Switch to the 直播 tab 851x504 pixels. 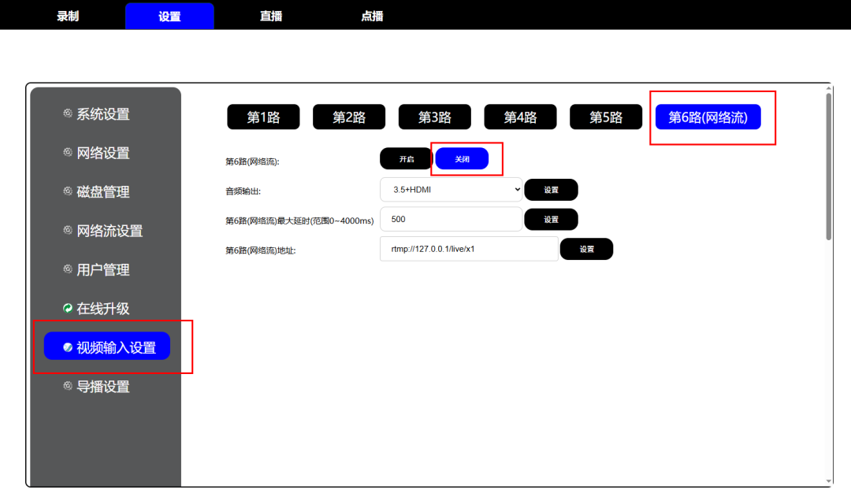[270, 15]
